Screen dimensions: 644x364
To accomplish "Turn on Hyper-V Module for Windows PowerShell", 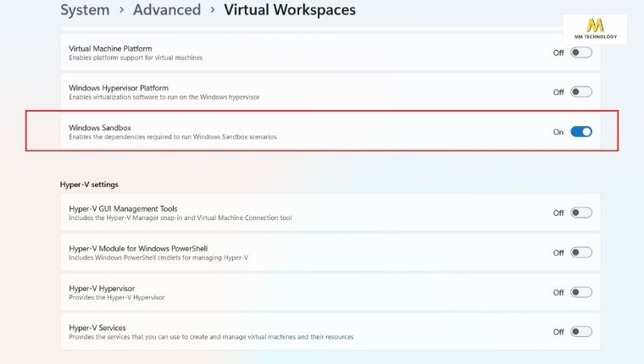I will click(x=581, y=252).
